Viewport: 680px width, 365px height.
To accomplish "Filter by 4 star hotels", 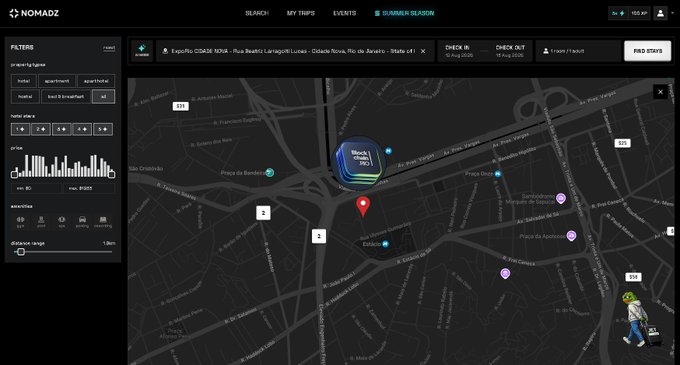I will click(82, 129).
